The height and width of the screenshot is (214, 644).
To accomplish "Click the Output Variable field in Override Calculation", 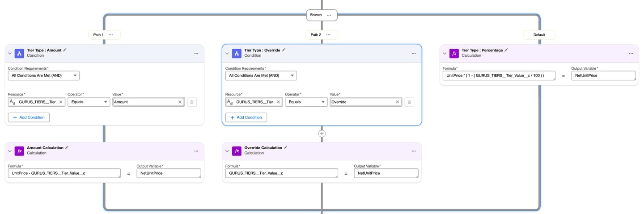I will (386, 173).
